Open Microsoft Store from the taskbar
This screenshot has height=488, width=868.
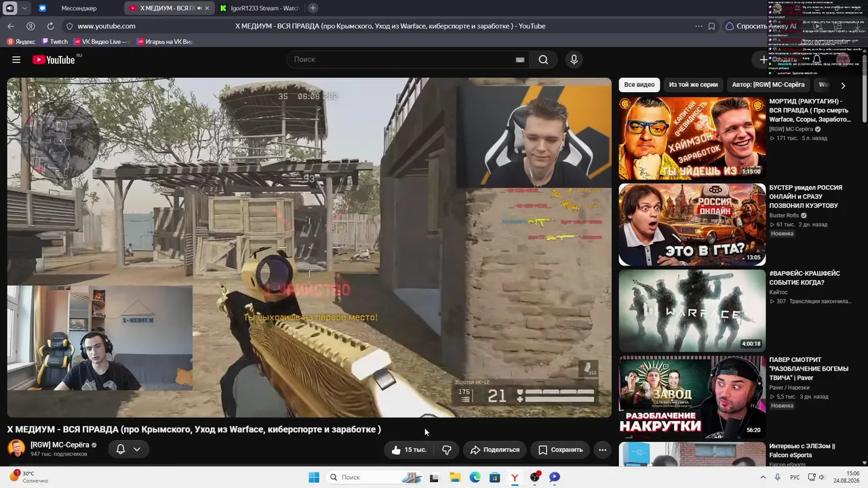495,477
